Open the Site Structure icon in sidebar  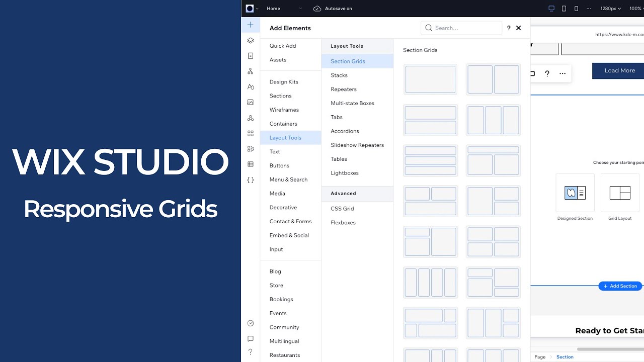point(251,71)
